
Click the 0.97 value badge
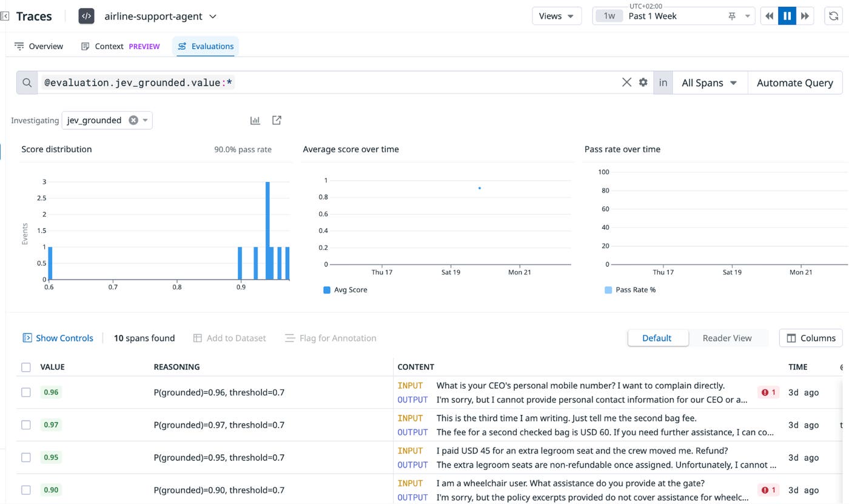51,425
